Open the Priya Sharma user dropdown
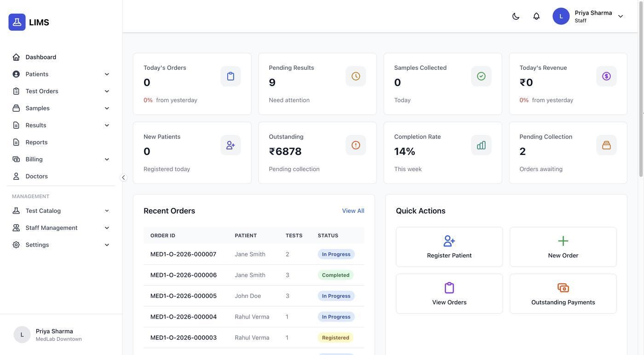 (x=621, y=16)
